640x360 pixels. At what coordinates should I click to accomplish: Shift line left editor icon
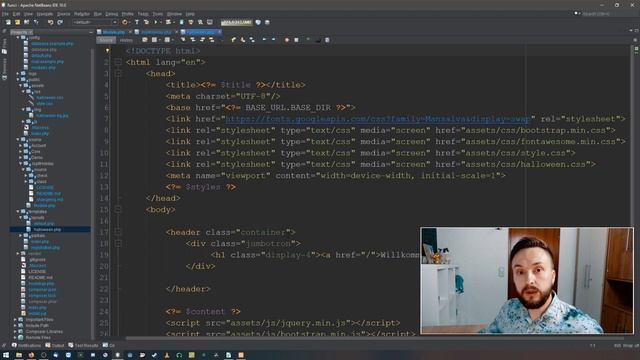pyautogui.click(x=264, y=40)
